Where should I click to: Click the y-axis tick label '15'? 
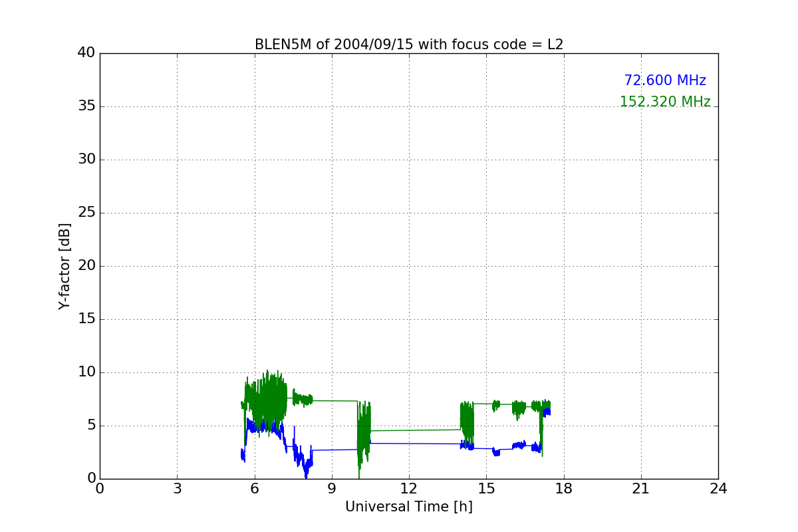coord(86,319)
